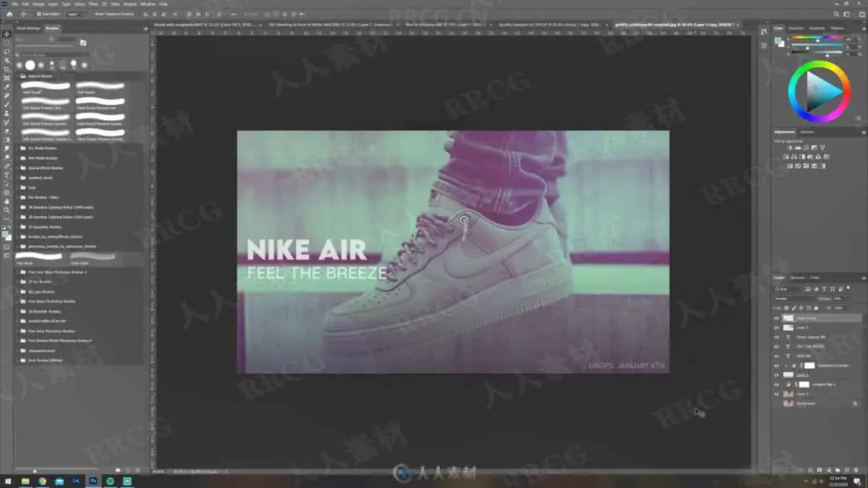Toggle Show Transform Controls checkbox
This screenshot has width=868, height=488.
tap(92, 14)
